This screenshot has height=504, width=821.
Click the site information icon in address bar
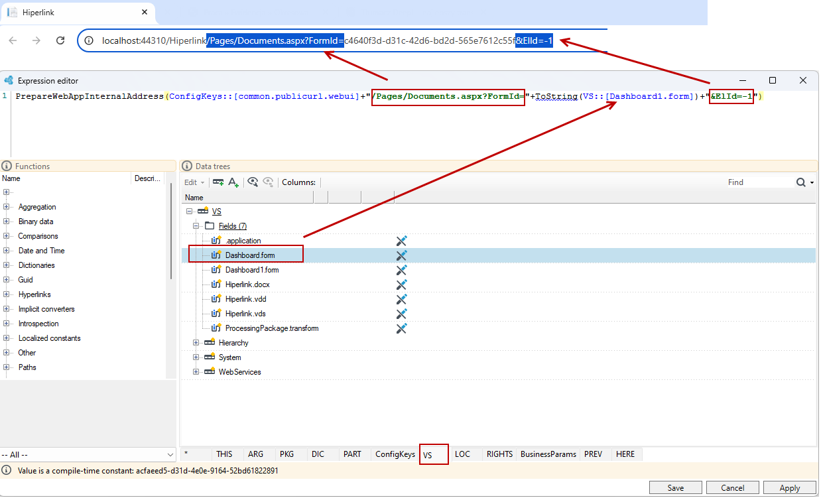[89, 40]
